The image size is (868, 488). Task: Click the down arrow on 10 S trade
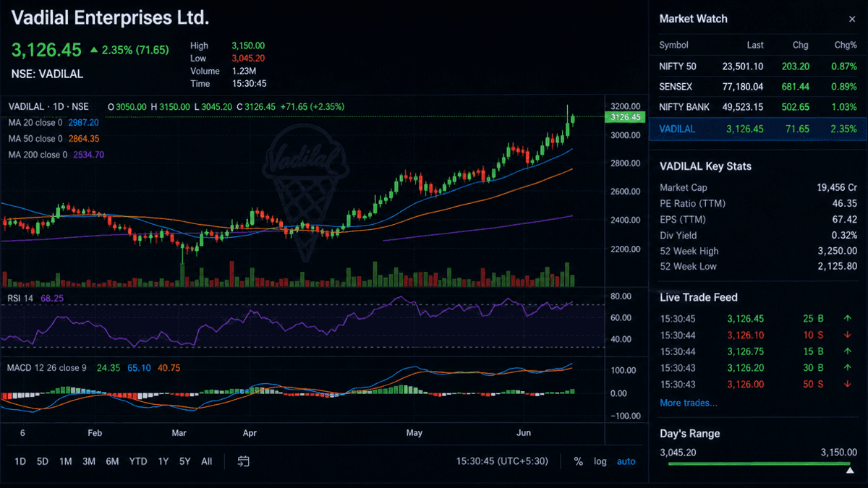click(x=848, y=335)
